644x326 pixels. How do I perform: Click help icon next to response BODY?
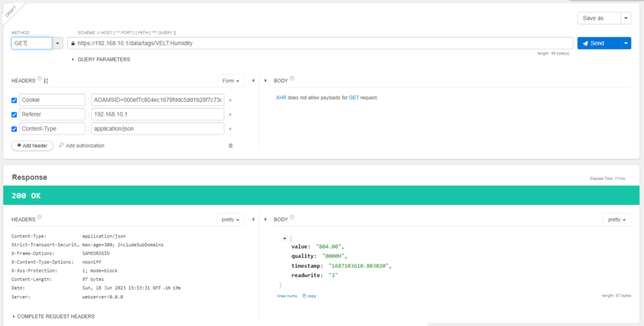292,217
